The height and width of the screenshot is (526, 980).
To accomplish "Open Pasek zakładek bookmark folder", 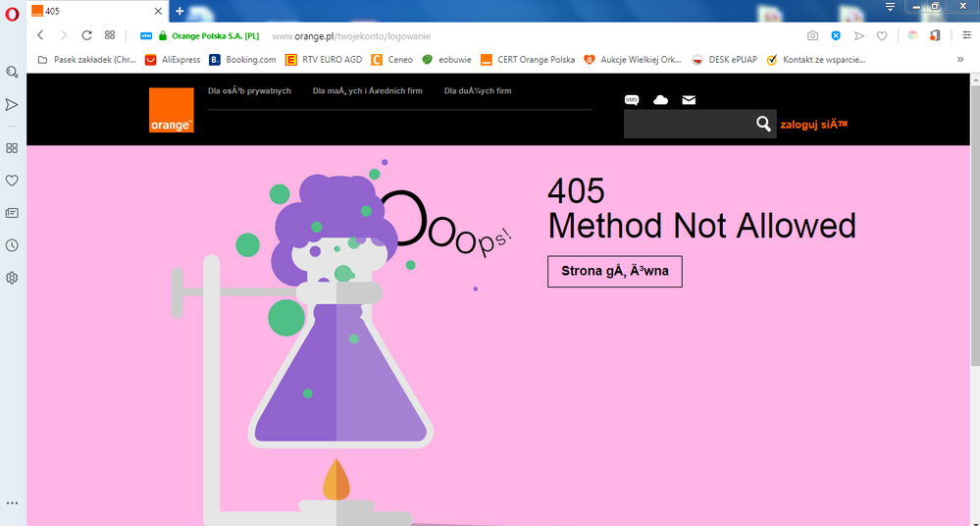I will 87,60.
